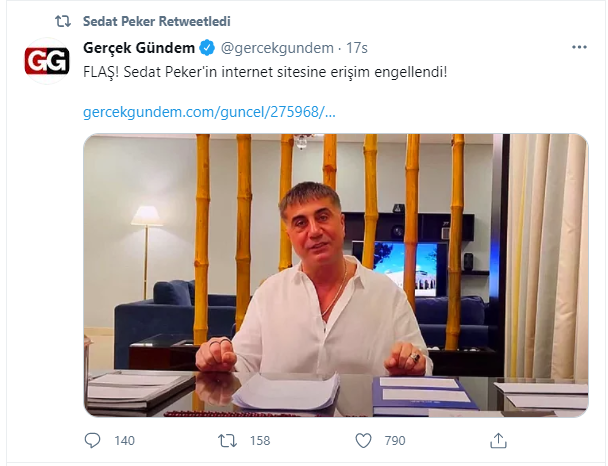608x466 pixels.
Task: Open the Sedat Peker Retweetledi link
Action: tap(157, 21)
